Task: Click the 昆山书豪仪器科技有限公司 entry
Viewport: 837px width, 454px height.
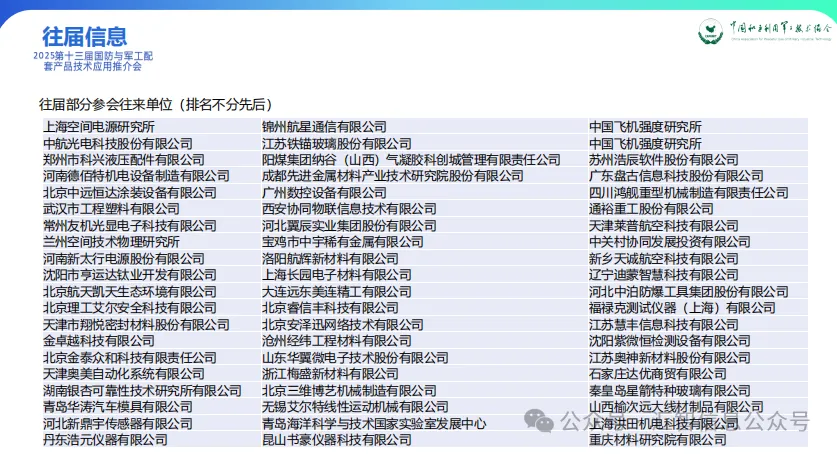Action: [x=337, y=440]
